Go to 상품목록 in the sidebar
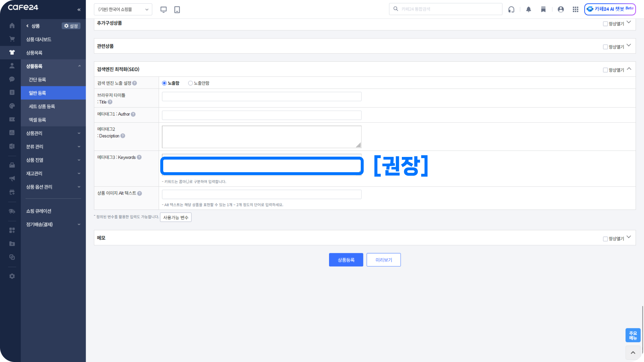The image size is (644, 362). coord(34,53)
